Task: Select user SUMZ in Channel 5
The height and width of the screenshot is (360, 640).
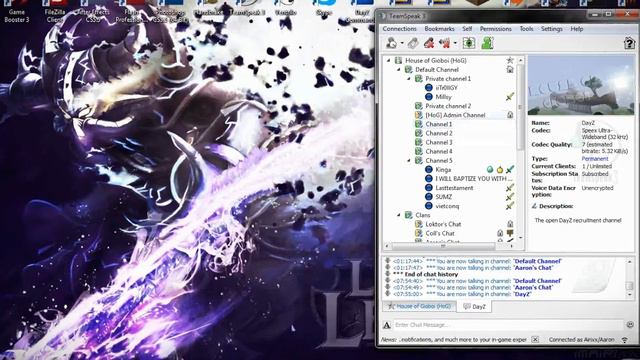Action: point(443,197)
